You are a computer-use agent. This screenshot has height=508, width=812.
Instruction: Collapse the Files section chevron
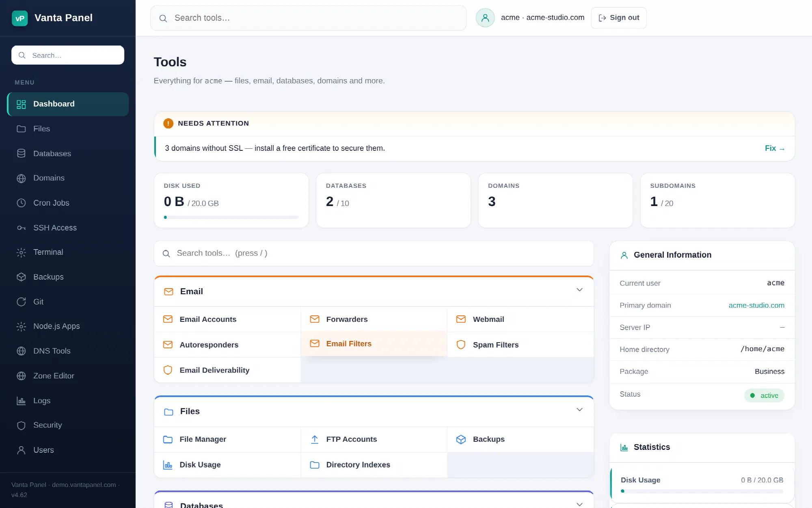coord(579,410)
